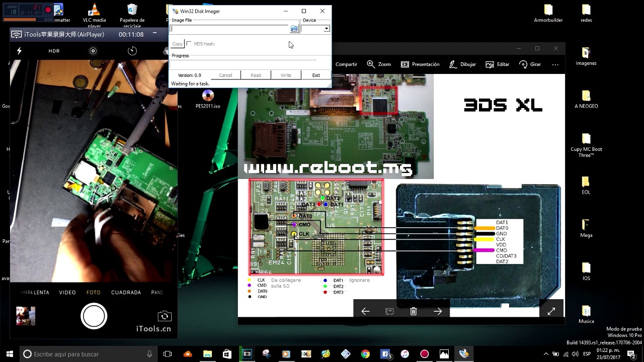644x362 pixels.
Task: Open the Imagenes desktop folder
Action: tap(586, 56)
